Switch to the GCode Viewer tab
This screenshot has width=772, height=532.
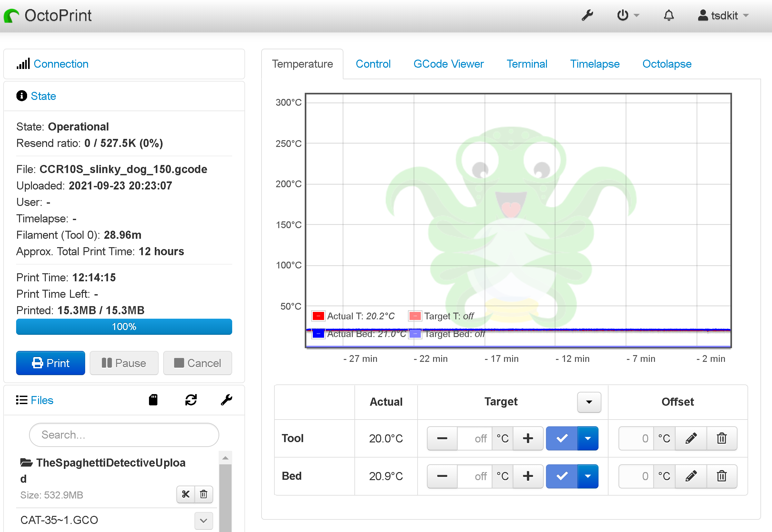448,64
